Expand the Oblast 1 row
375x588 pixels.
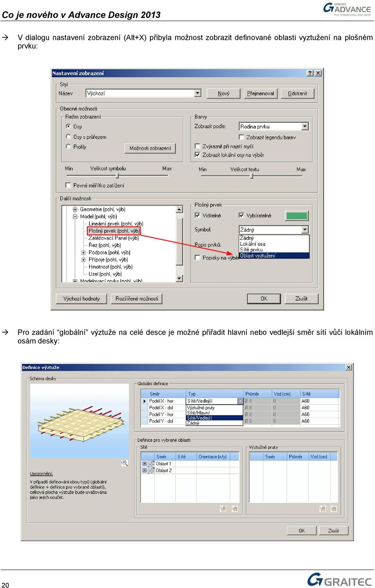point(145,464)
